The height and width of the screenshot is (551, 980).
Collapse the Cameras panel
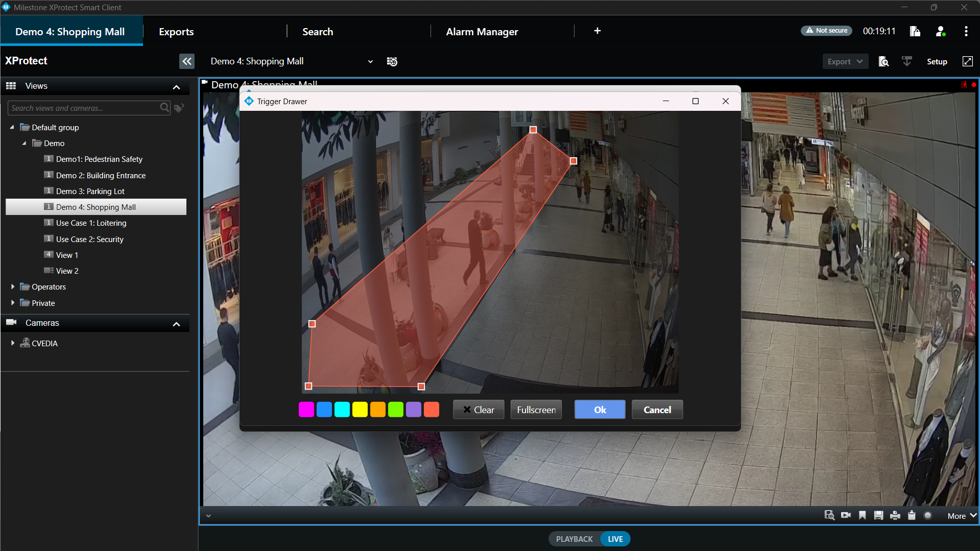coord(177,324)
